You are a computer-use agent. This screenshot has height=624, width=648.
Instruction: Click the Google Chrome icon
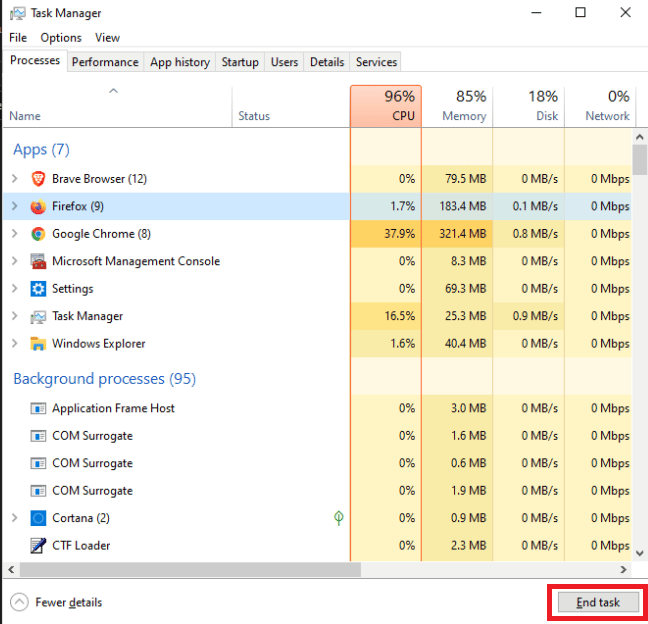[38, 234]
